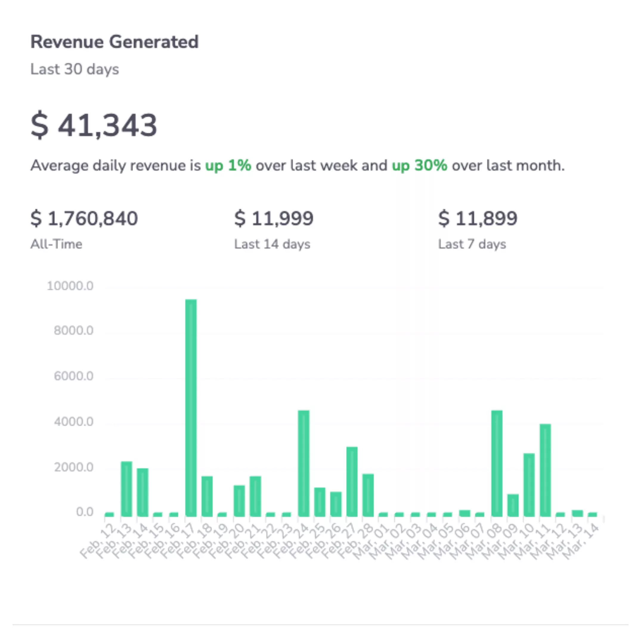Click the Feb 18 revenue bar
This screenshot has width=644, height=644.
(x=207, y=496)
